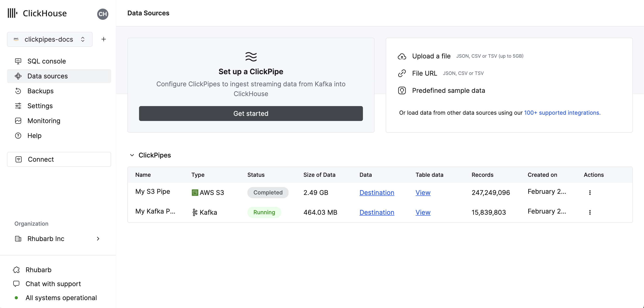Click Get started to set up ClickPipe
The width and height of the screenshot is (644, 308).
(251, 114)
